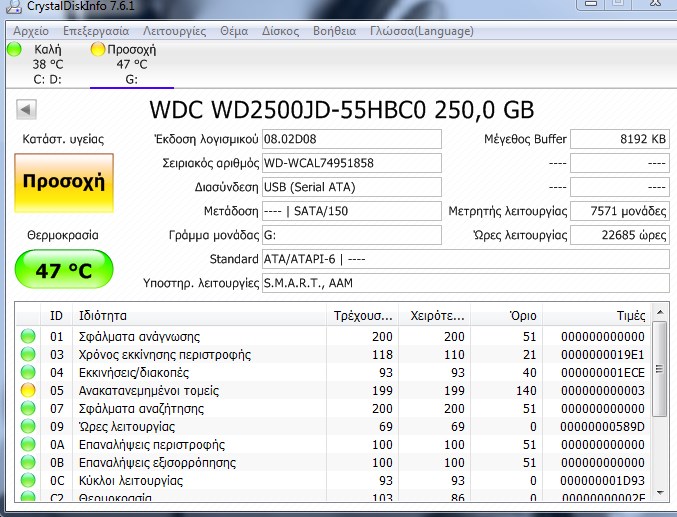Click raw value 000000000003

pyautogui.click(x=603, y=390)
